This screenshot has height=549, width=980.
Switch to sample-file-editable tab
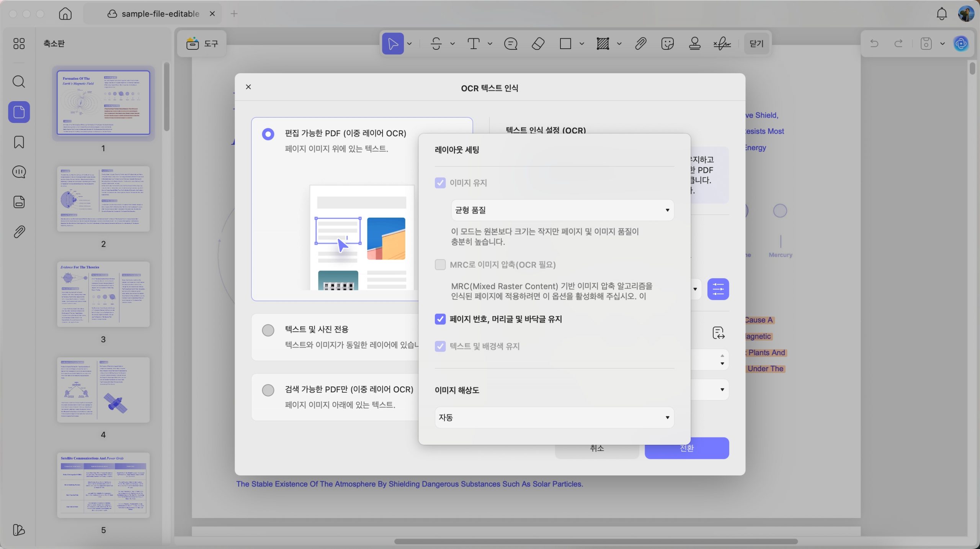coord(154,14)
